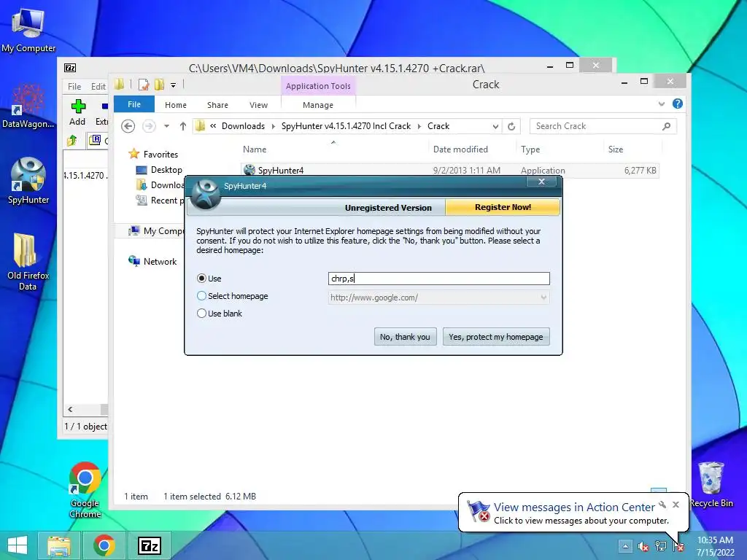Click View messages in Action Center
The height and width of the screenshot is (560, 747).
tap(574, 507)
